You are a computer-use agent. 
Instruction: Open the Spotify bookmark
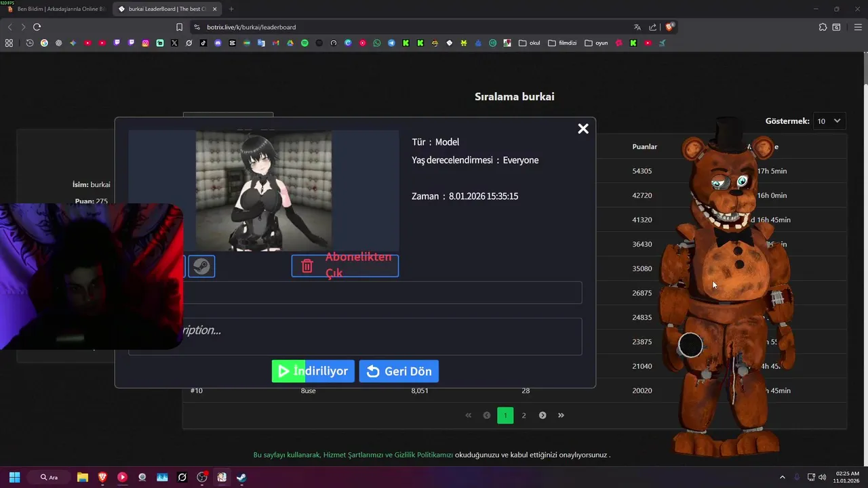304,43
